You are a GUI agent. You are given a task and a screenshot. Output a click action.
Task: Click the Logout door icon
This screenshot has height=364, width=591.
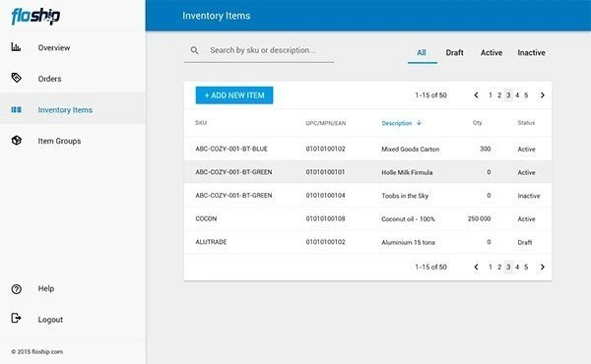click(x=16, y=318)
